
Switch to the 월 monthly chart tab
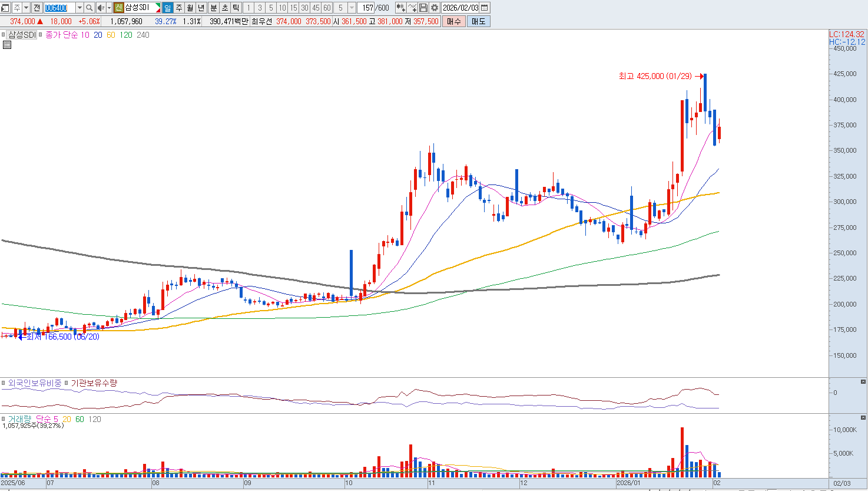(x=190, y=8)
